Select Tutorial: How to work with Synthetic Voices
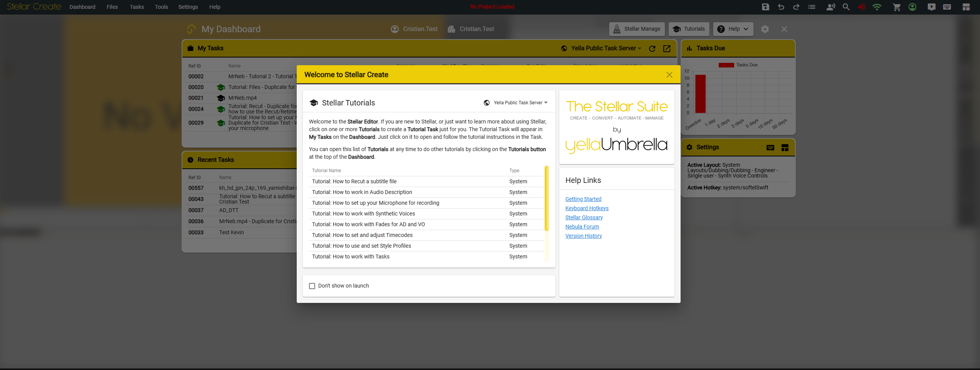Screen dimensions: 980x370 coord(427,214)
